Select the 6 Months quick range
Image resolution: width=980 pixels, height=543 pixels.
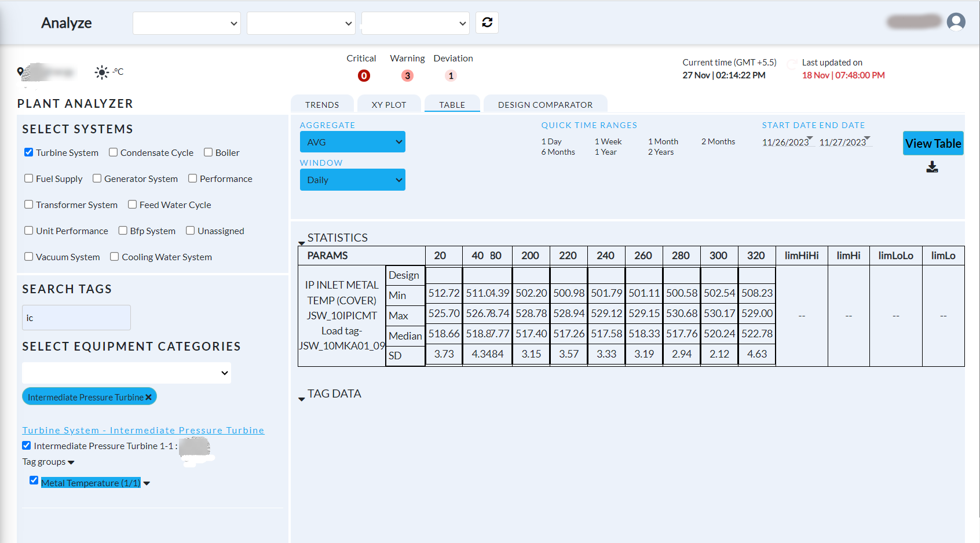click(x=558, y=152)
